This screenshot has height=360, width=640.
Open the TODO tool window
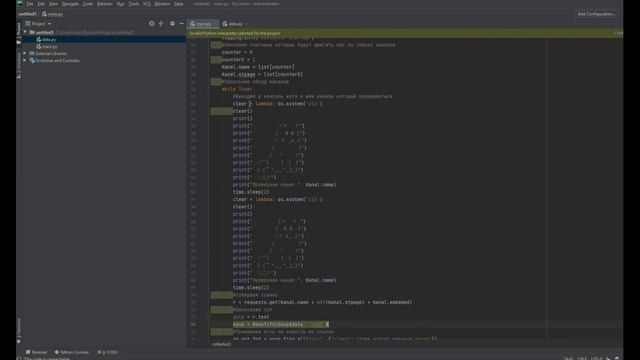[108, 352]
